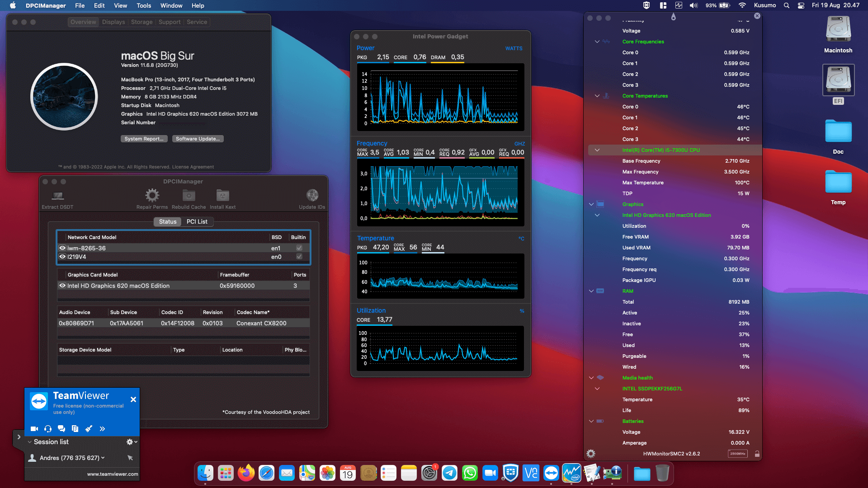Viewport: 868px width, 488px height.
Task: Open the TeamViewer chat bubbles icon
Action: pos(61,429)
